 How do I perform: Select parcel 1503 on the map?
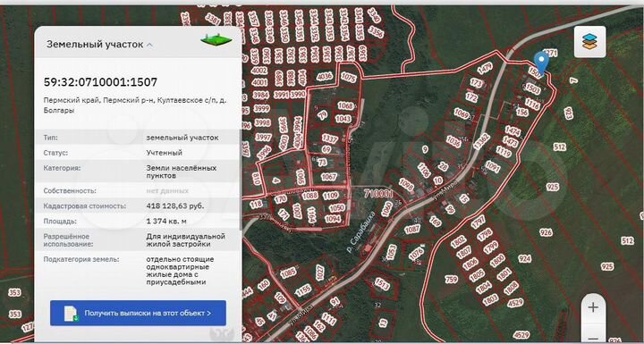(533, 88)
